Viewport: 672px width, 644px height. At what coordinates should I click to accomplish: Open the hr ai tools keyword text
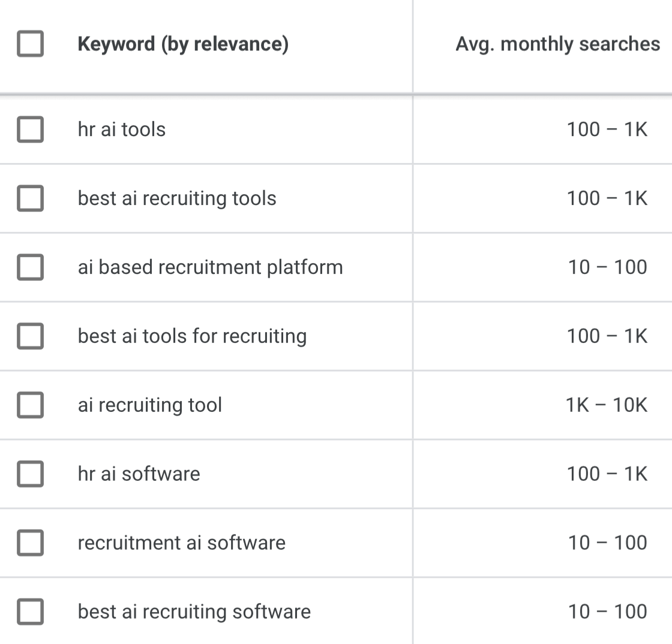122,130
